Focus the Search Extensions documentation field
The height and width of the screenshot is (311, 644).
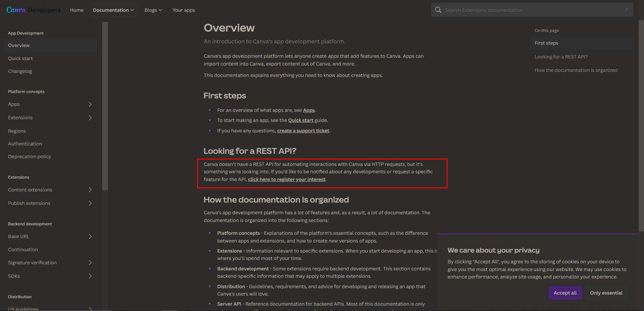coord(532,10)
